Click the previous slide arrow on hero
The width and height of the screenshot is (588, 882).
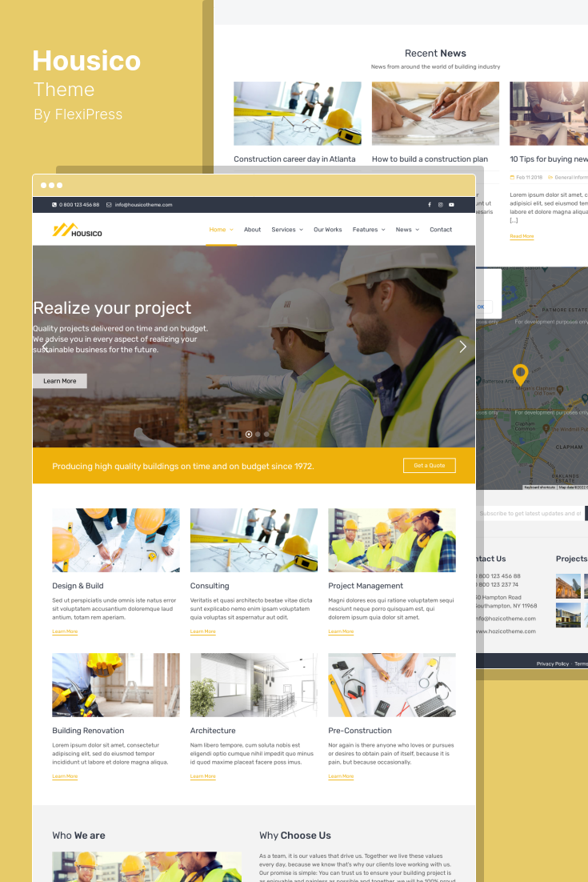coord(45,347)
